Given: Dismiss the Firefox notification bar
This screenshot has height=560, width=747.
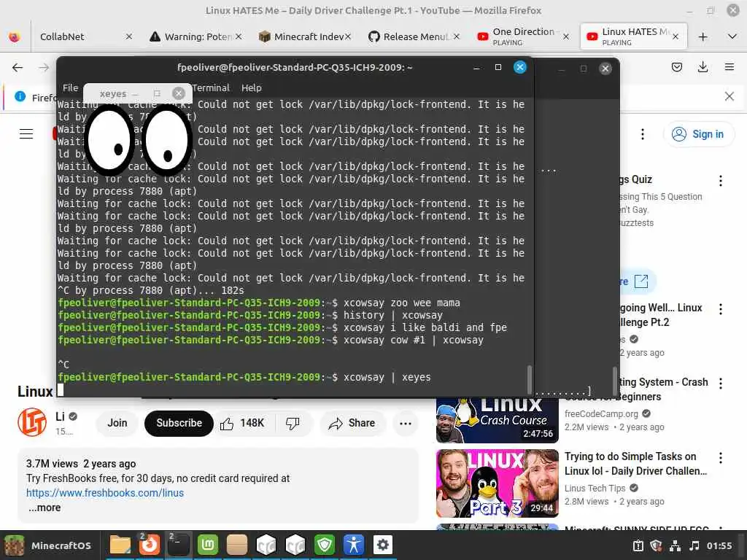Looking at the screenshot, I should (729, 97).
